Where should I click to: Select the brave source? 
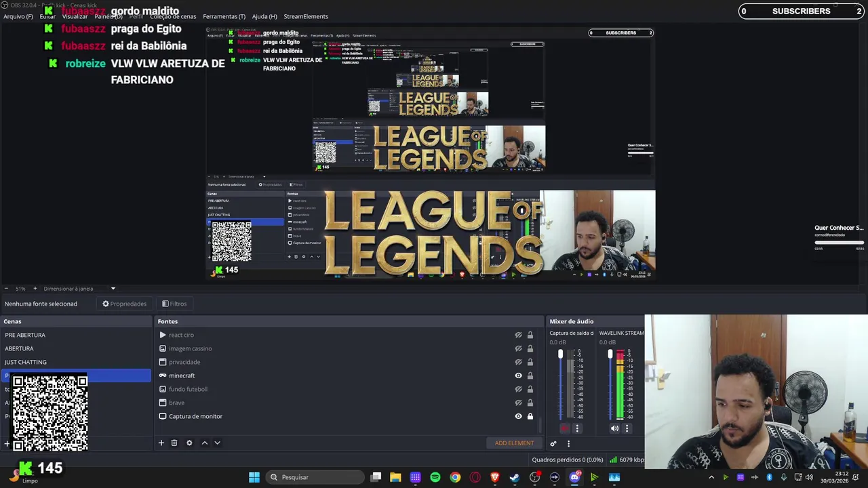coord(176,403)
